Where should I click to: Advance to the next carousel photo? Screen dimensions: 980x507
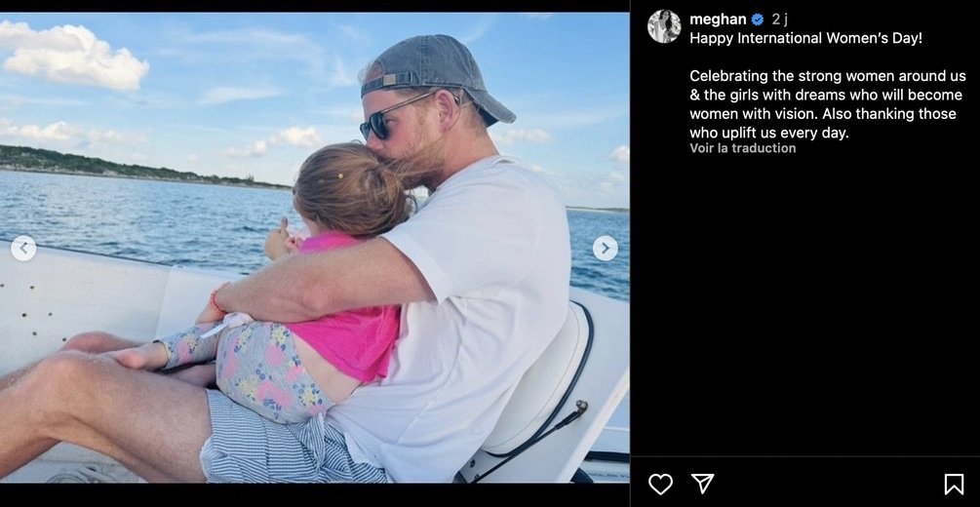click(605, 249)
